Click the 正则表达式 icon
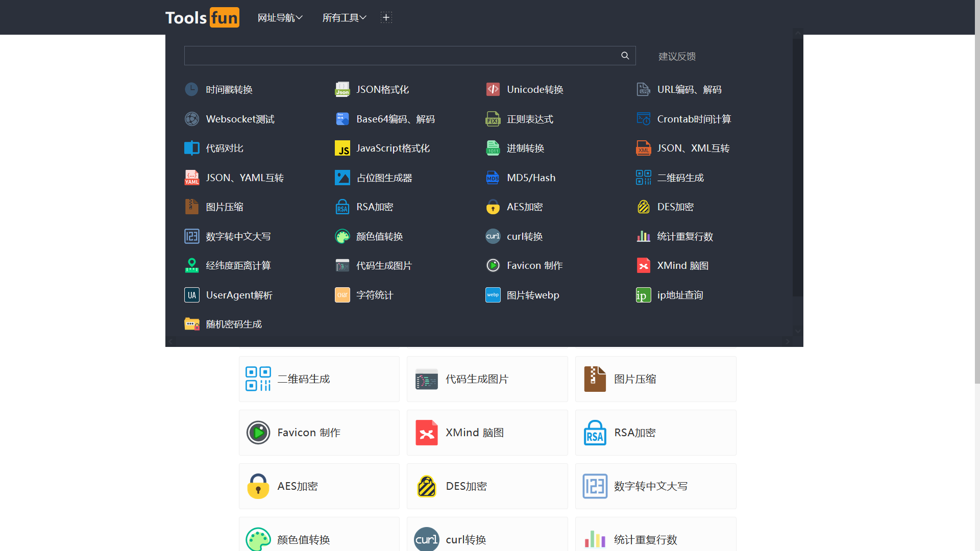The height and width of the screenshot is (551, 980). pos(493,119)
